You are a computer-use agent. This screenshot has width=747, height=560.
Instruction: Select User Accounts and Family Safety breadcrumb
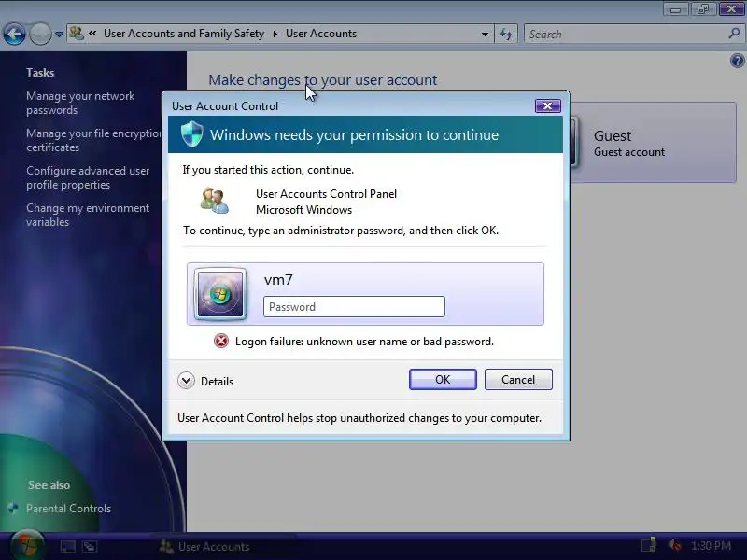(x=184, y=34)
